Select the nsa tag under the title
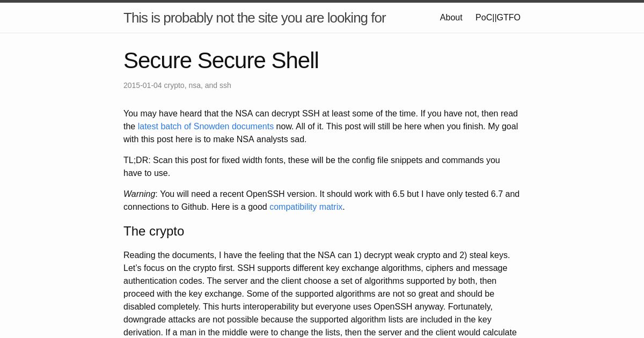This screenshot has width=644, height=338. click(x=195, y=85)
